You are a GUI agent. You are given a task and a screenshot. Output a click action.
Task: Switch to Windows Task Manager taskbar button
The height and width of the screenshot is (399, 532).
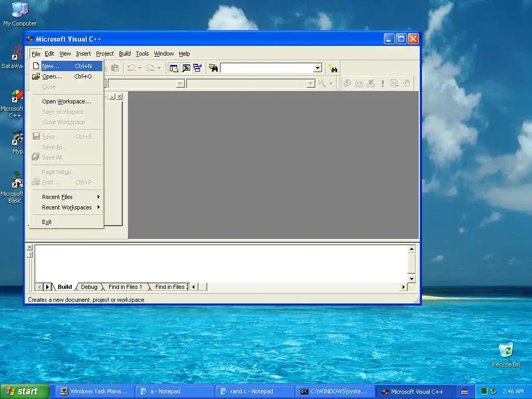pyautogui.click(x=94, y=392)
